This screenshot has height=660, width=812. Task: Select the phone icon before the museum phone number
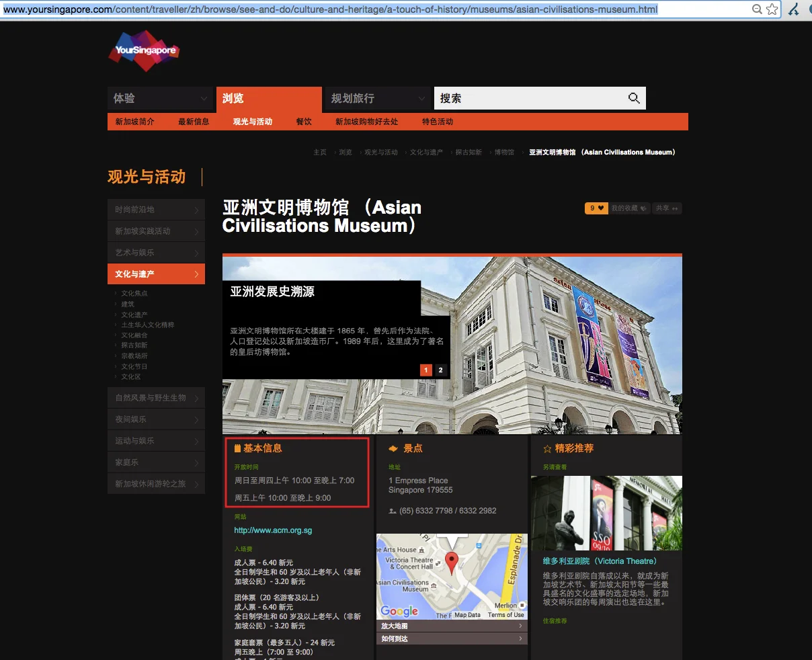point(393,511)
